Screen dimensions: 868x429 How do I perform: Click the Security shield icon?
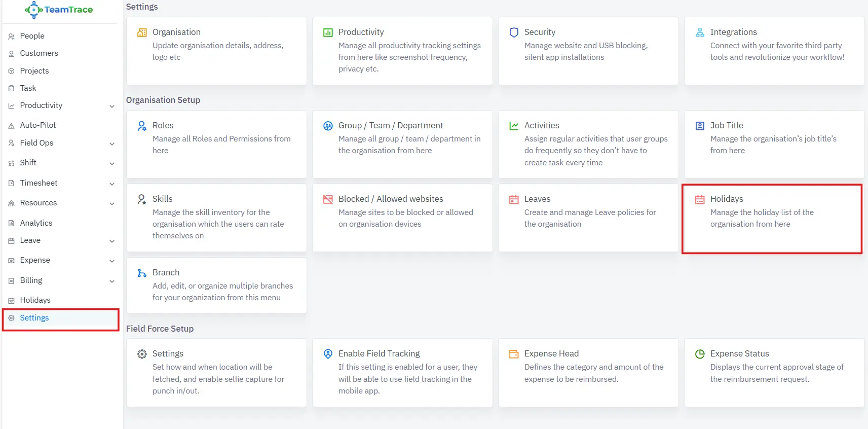(514, 32)
